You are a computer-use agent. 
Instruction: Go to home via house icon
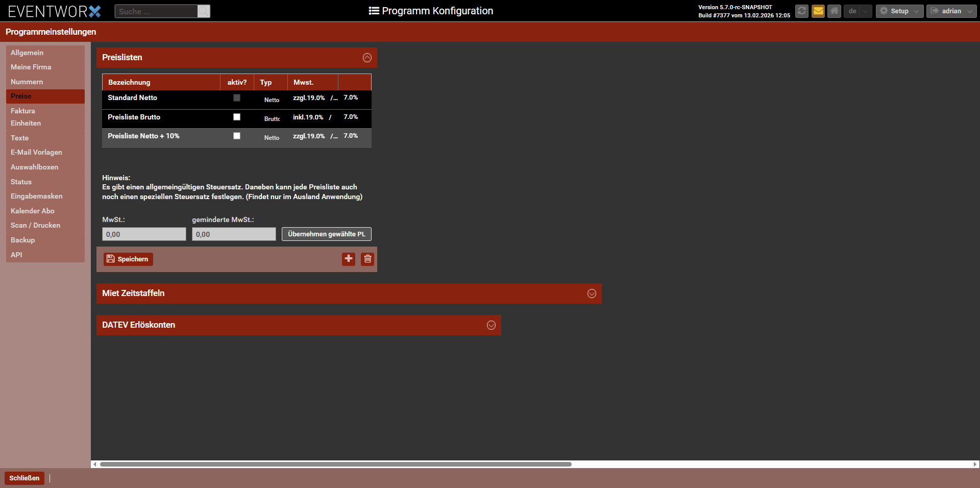tap(834, 11)
